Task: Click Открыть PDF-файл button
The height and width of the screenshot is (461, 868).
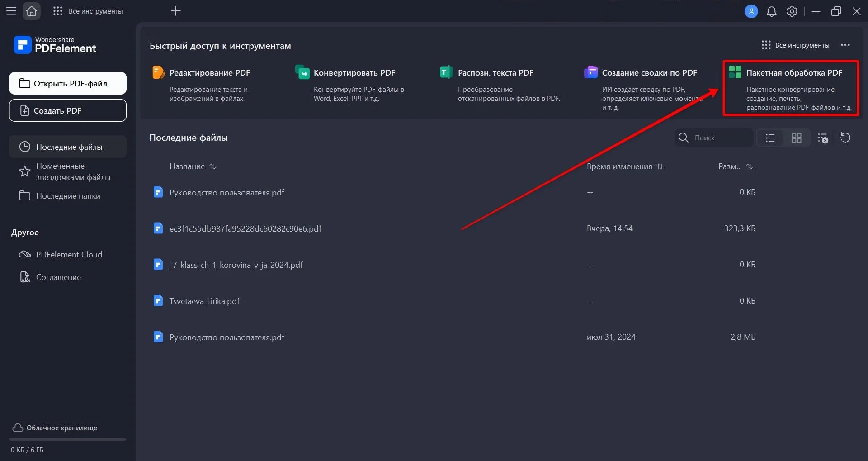Action: coord(68,83)
